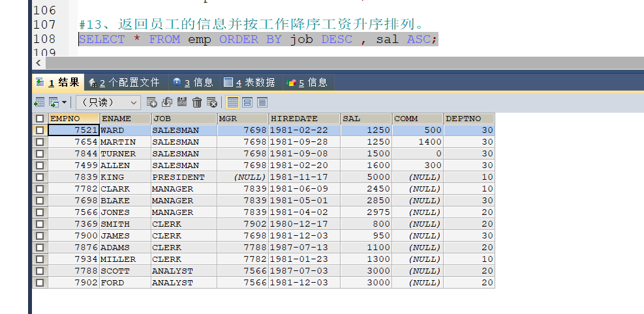Image resolution: width=644 pixels, height=314 pixels.
Task: Open the 5 信息 tab
Action: coord(307,82)
